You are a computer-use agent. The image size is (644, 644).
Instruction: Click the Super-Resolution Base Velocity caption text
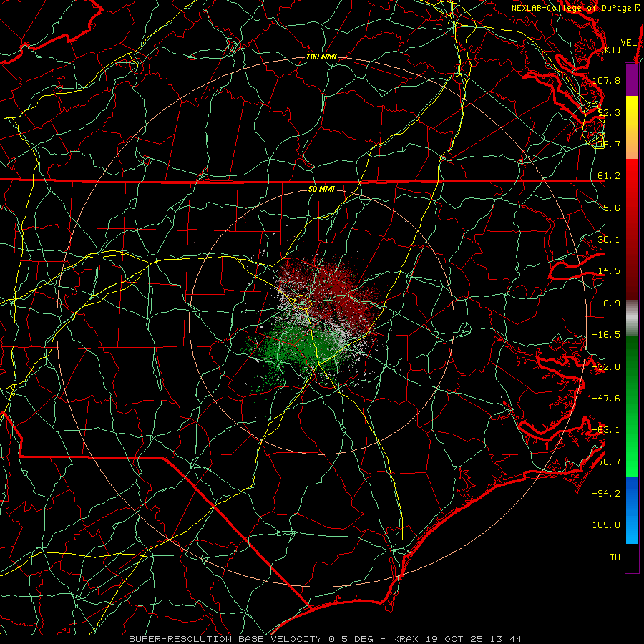[x=326, y=639]
